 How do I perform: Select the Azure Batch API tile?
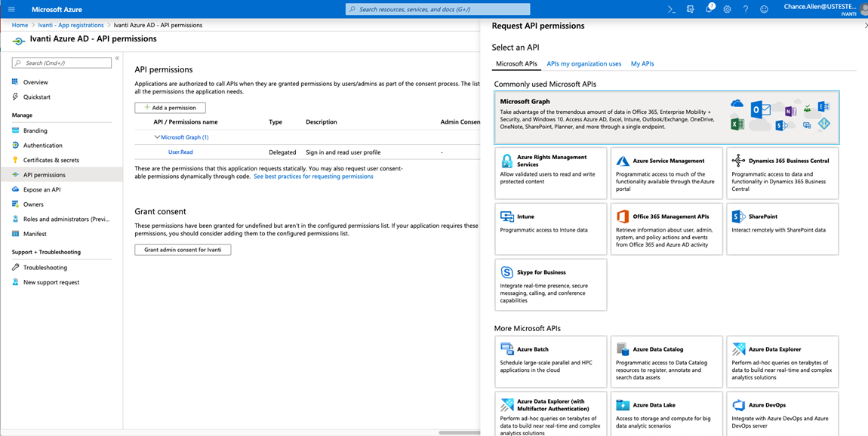coord(550,361)
